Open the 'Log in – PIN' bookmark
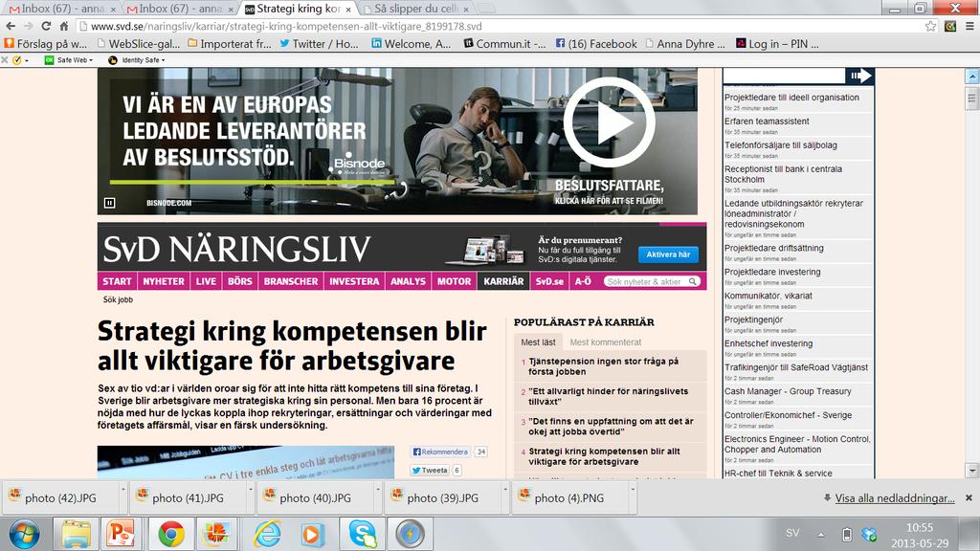This screenshot has width=980, height=551. (777, 44)
